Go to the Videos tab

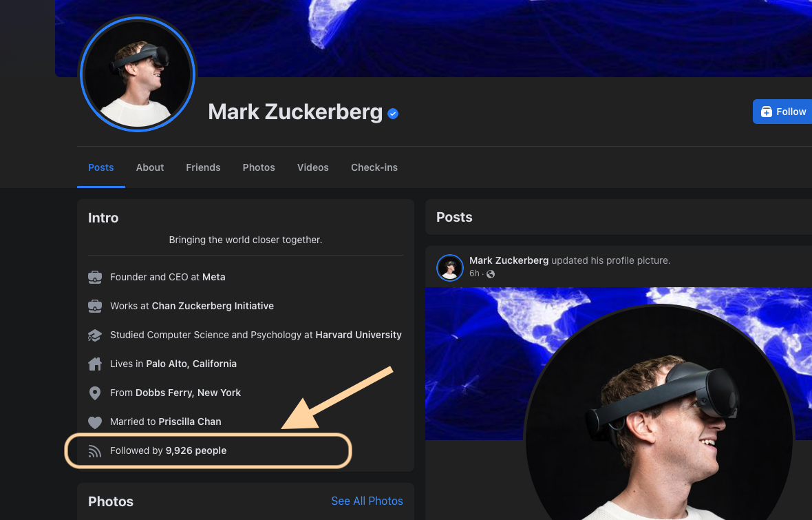click(x=313, y=167)
